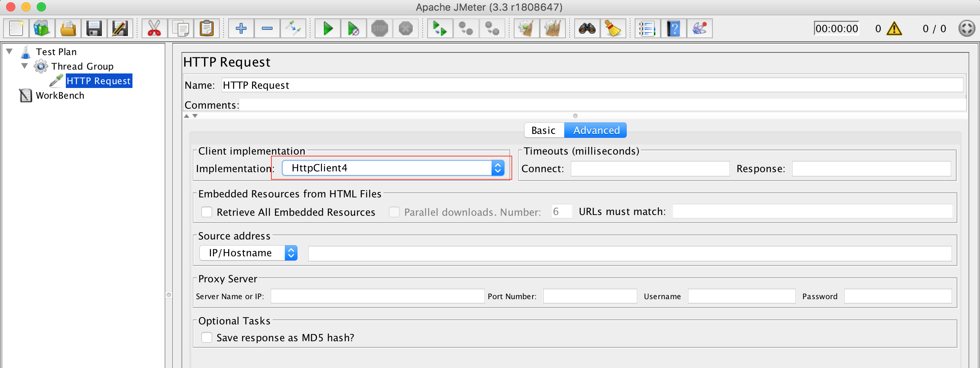Click the Comments input field
980x368 pixels.
coord(603,105)
